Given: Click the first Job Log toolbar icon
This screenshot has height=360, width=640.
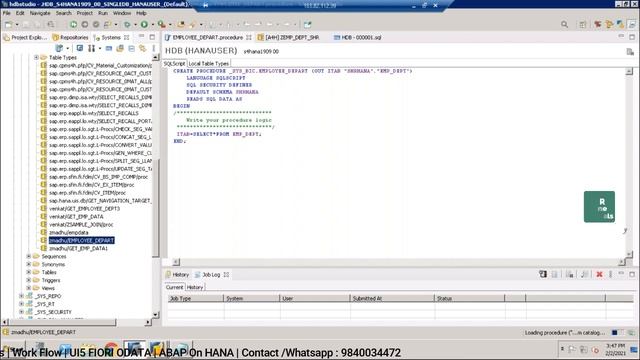Looking at the screenshot, I should click(542, 274).
